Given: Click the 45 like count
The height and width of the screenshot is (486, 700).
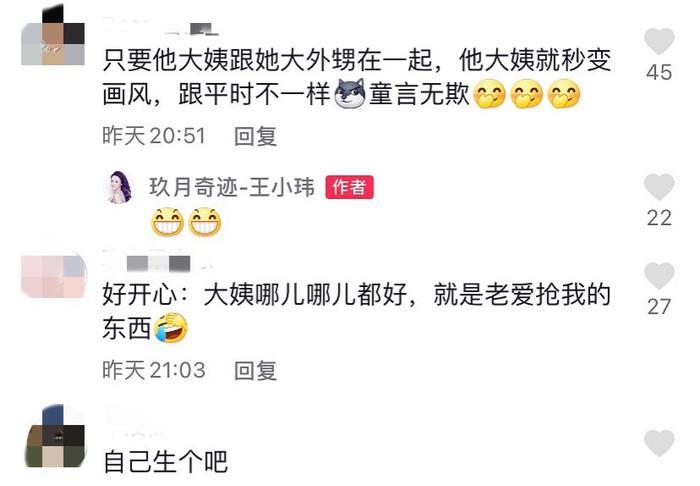Looking at the screenshot, I should coord(659,72).
